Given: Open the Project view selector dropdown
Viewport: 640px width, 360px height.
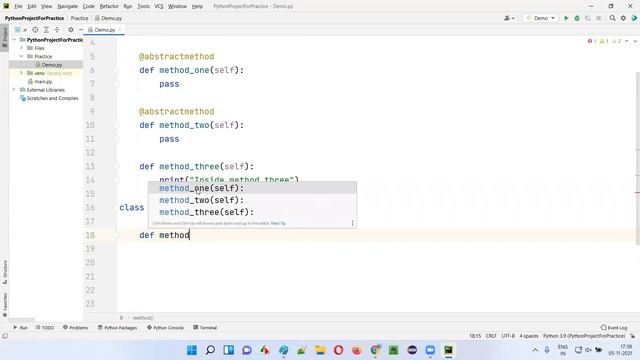Looking at the screenshot, I should tap(20, 30).
